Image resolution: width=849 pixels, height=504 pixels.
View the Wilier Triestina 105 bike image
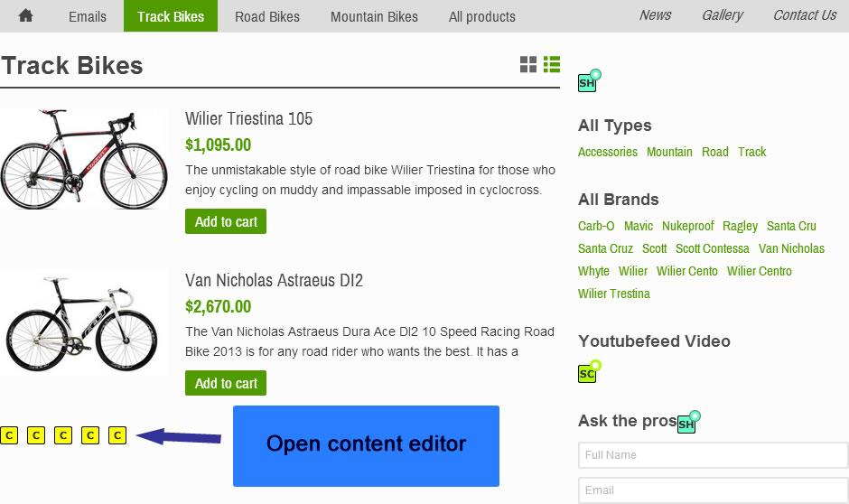pyautogui.click(x=84, y=159)
